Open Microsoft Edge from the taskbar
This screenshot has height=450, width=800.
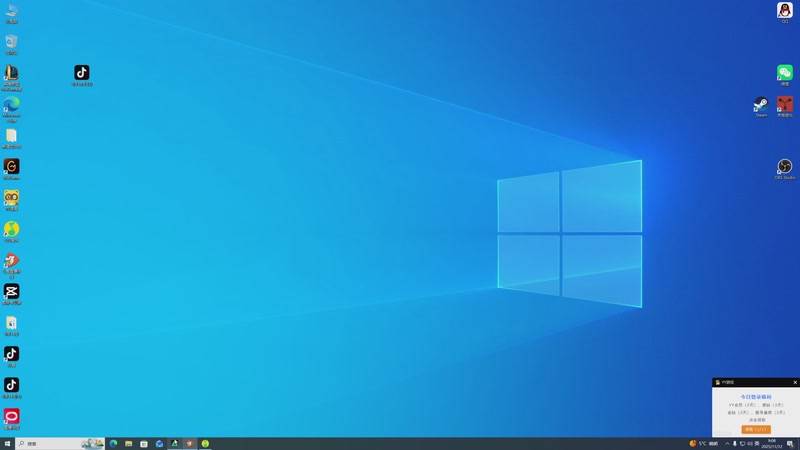(x=113, y=443)
